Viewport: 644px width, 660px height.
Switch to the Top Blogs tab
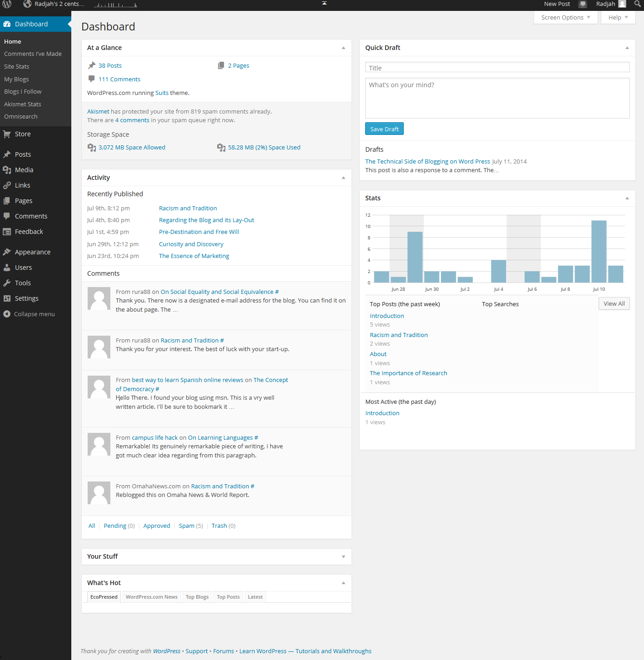tap(197, 597)
